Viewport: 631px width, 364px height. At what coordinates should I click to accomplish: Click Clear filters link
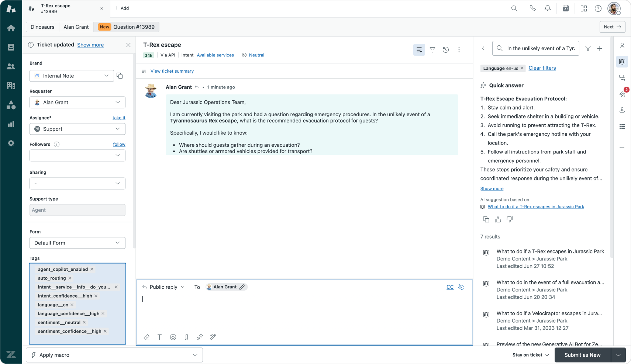[x=542, y=68]
